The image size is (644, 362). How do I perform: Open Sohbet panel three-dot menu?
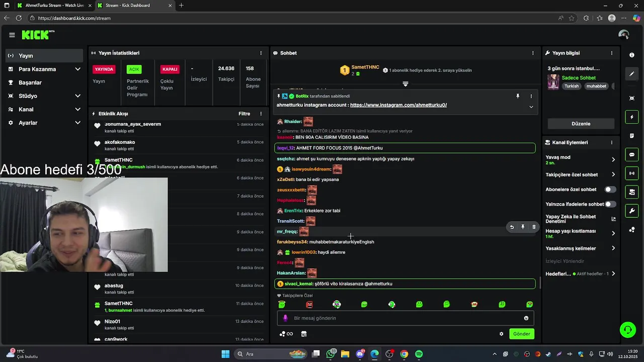533,53
